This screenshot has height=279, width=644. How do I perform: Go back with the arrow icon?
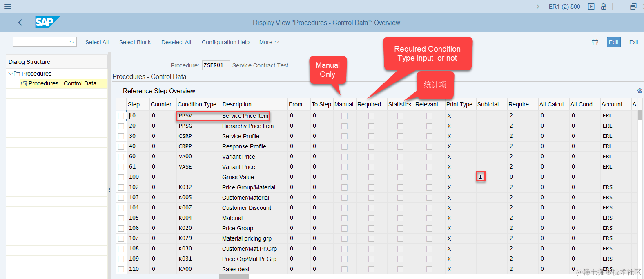coord(20,22)
